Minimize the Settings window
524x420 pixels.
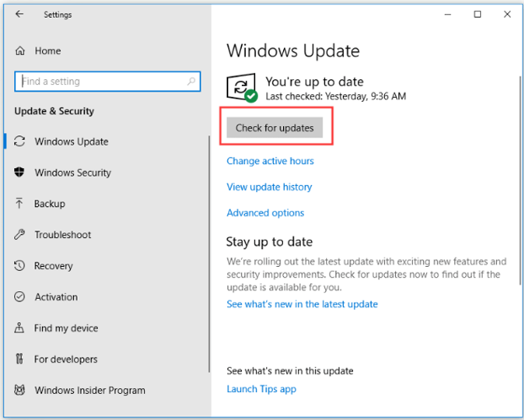(x=448, y=14)
